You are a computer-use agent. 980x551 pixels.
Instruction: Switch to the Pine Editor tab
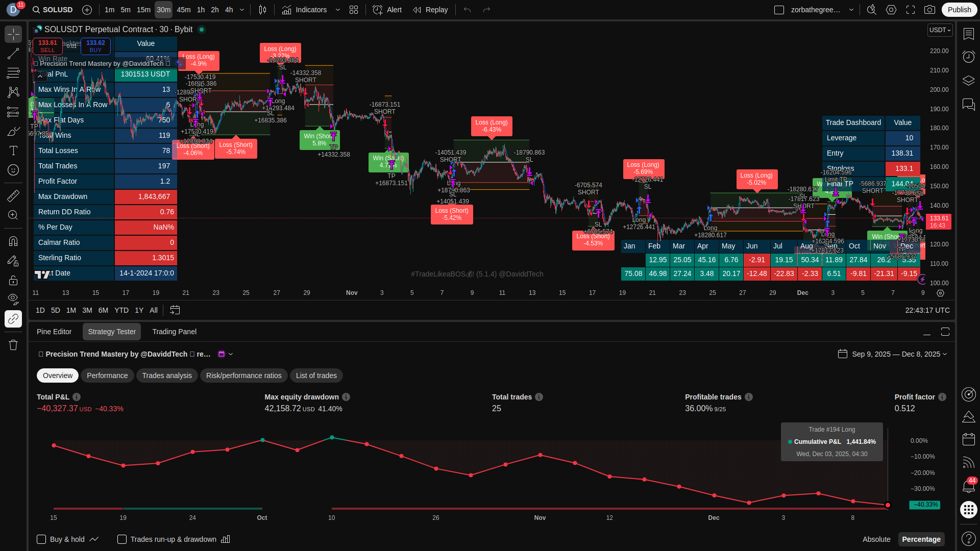point(54,332)
